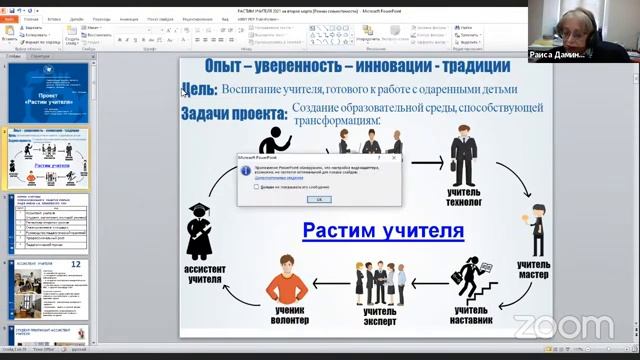Open the orange File (Файл) tab
Screen dimensions: 640x360
tap(9, 19)
